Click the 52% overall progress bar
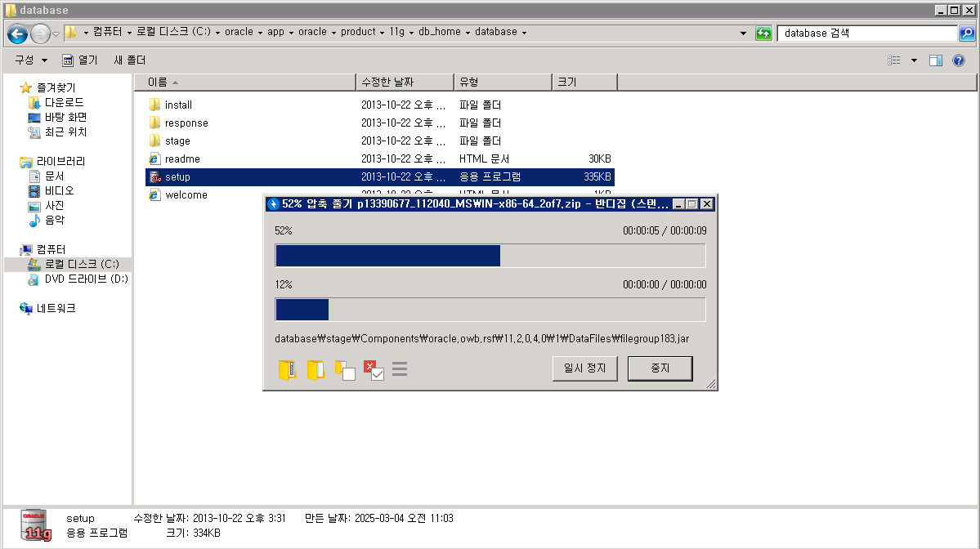 coord(490,256)
